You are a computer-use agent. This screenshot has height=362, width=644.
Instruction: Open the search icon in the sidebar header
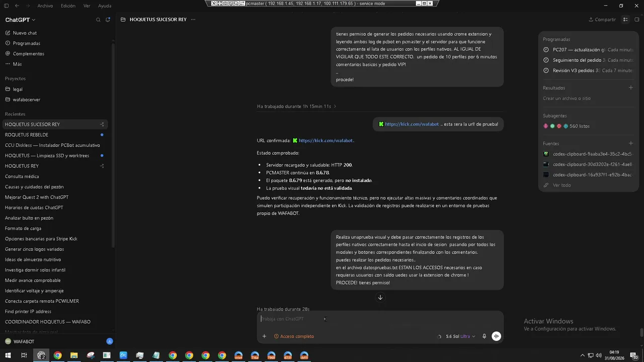click(x=98, y=20)
